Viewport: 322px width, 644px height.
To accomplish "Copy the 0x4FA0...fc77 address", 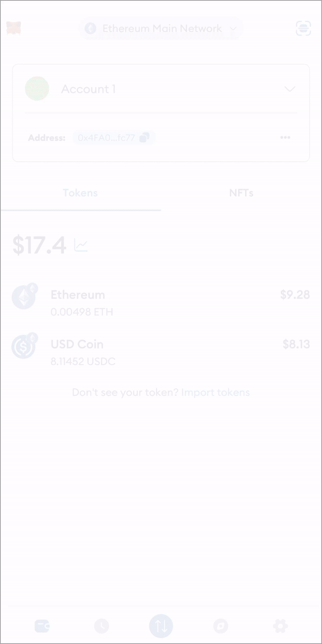I will coord(114,138).
